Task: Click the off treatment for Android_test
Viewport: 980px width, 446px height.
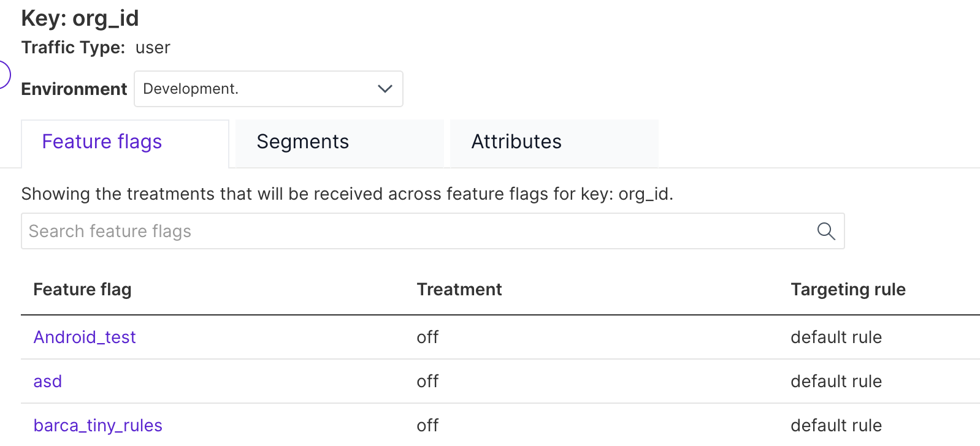Action: 427,337
